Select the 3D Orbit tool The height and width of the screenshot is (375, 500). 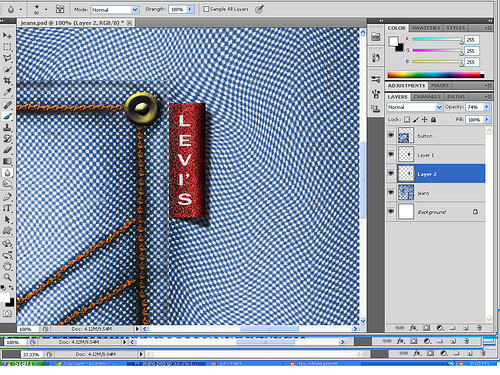7,255
